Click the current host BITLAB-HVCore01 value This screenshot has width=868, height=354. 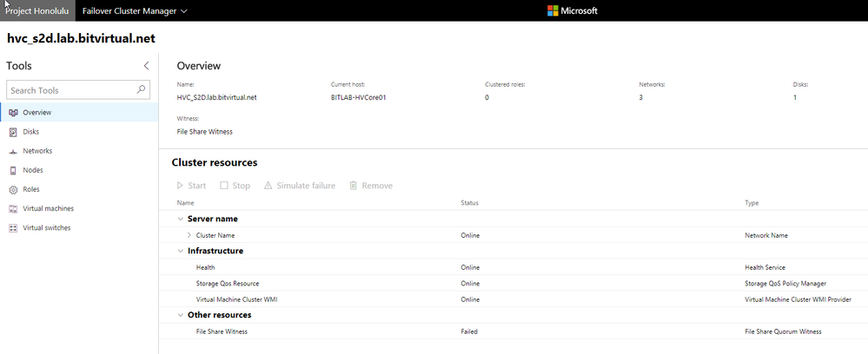pos(358,97)
